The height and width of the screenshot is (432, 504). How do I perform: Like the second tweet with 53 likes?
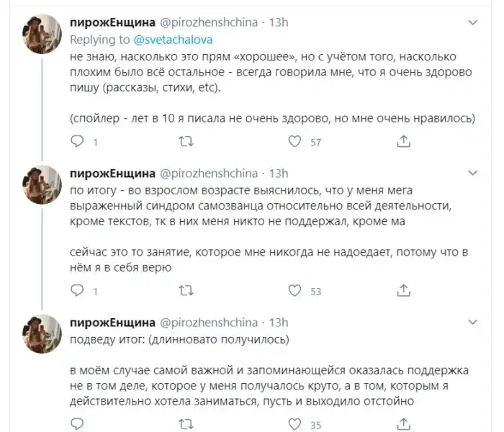(294, 291)
